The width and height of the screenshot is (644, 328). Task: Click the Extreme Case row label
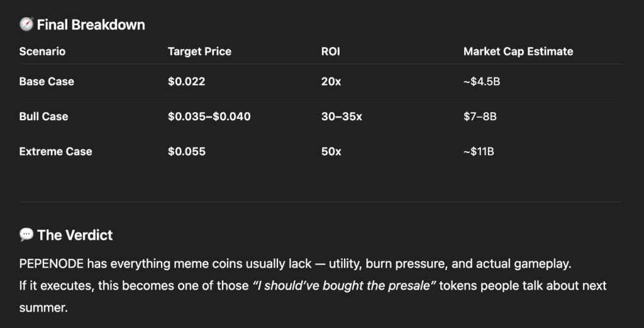55,151
